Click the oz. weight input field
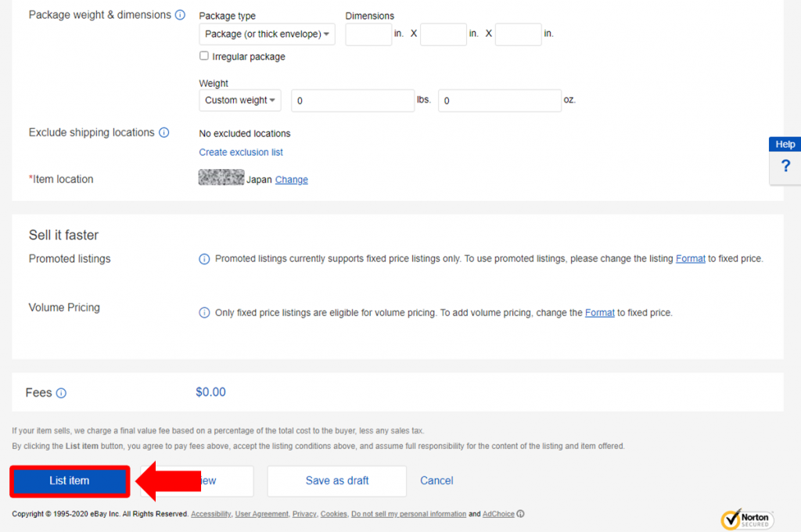Screen dimensions: 801x532 (x=500, y=101)
